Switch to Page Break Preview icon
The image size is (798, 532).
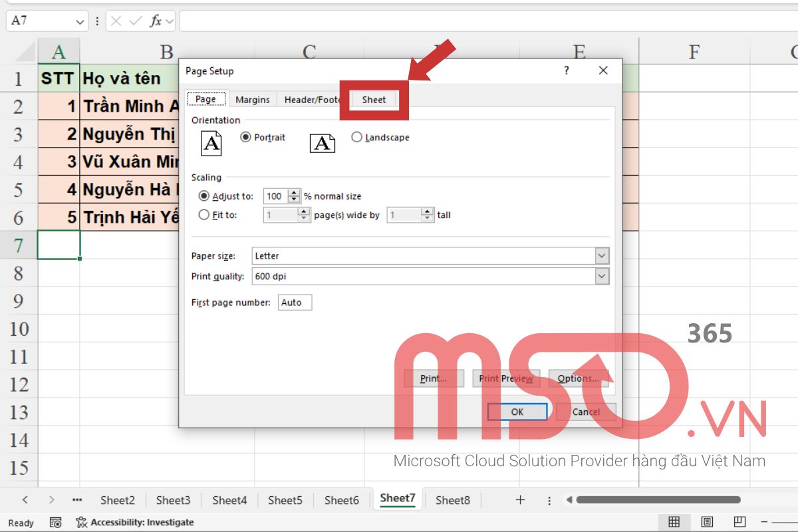tap(739, 522)
